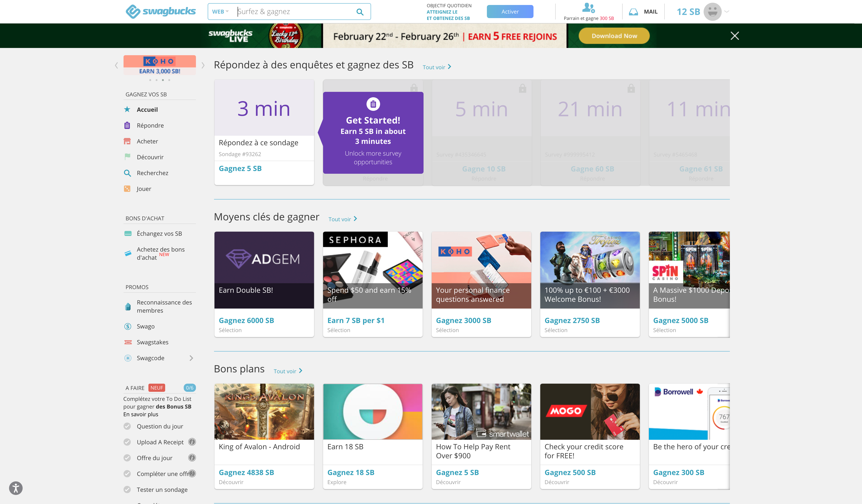Click info icon next to Upload A Receipt
The height and width of the screenshot is (504, 862).
tap(192, 442)
